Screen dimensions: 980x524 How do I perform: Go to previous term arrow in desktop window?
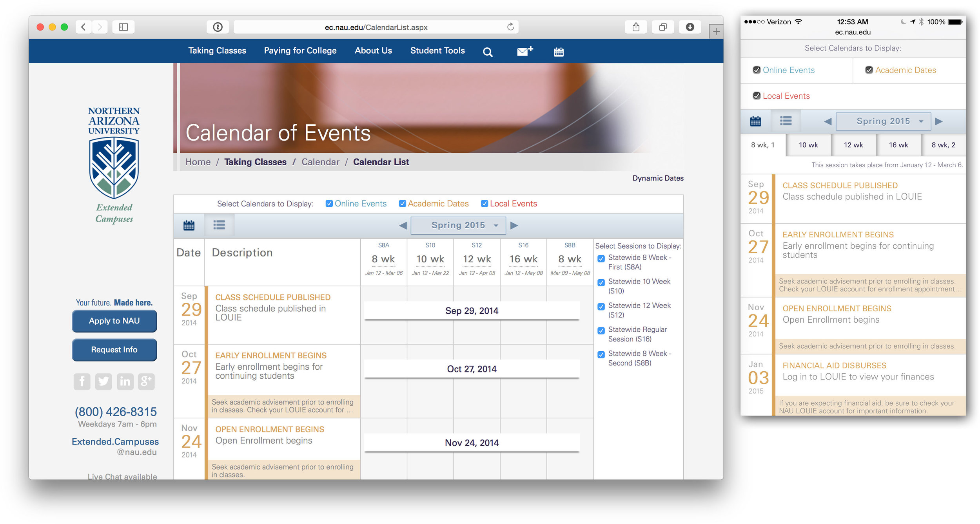click(x=403, y=226)
